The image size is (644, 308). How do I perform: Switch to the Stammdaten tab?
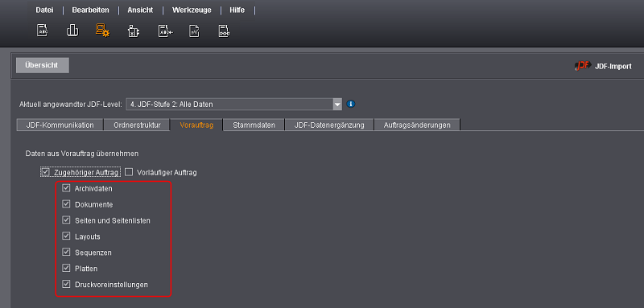pyautogui.click(x=254, y=125)
